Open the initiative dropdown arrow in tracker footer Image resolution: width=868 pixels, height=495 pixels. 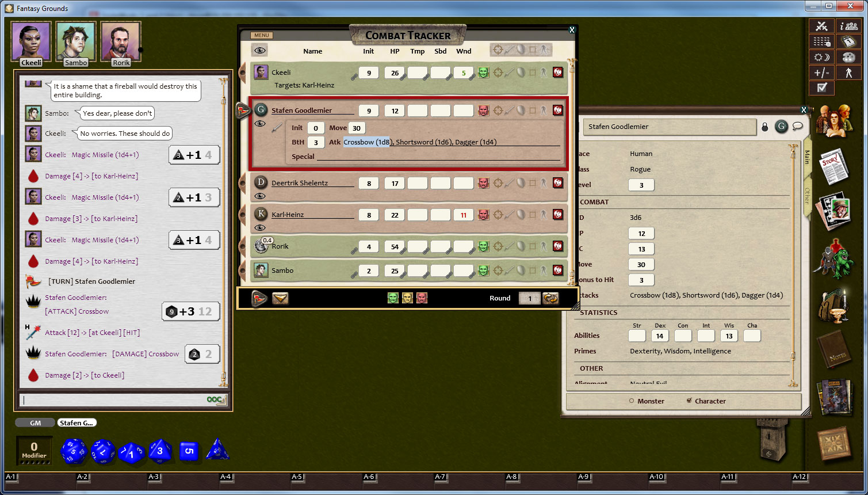coord(280,298)
